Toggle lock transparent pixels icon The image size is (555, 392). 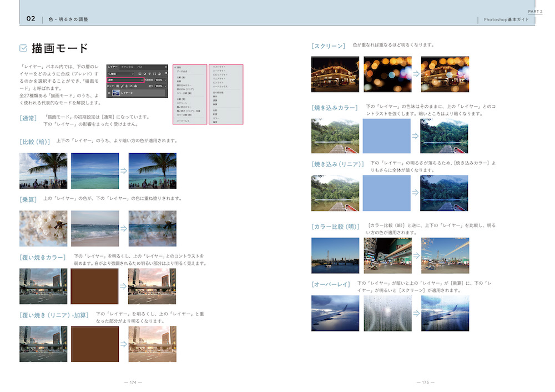(118, 86)
